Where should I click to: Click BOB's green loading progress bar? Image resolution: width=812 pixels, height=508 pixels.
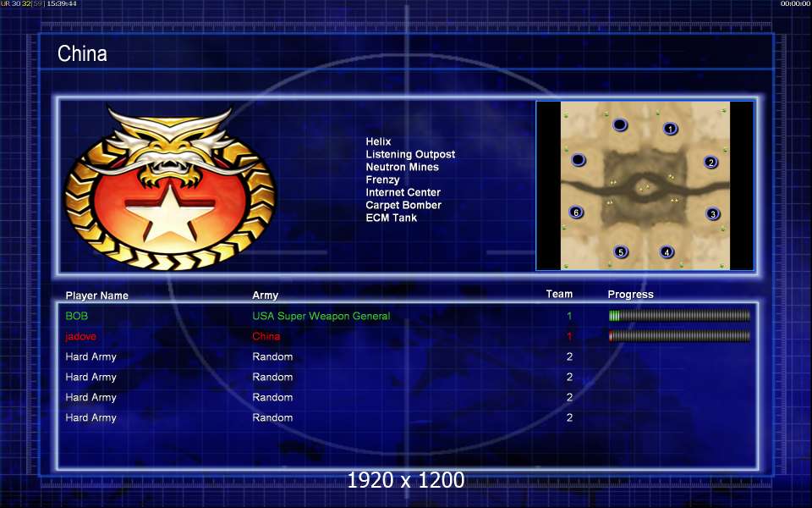679,315
